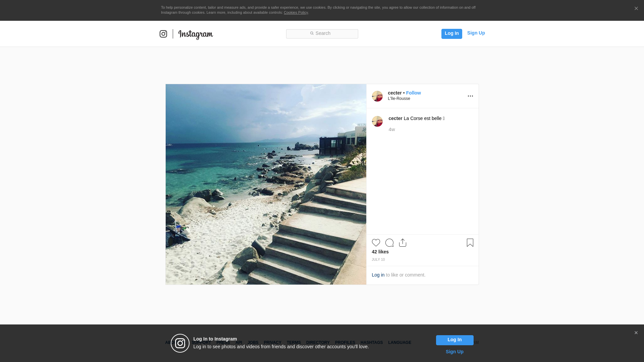Open the JOBS footer link
Screen dimensions: 644x362
253,343
